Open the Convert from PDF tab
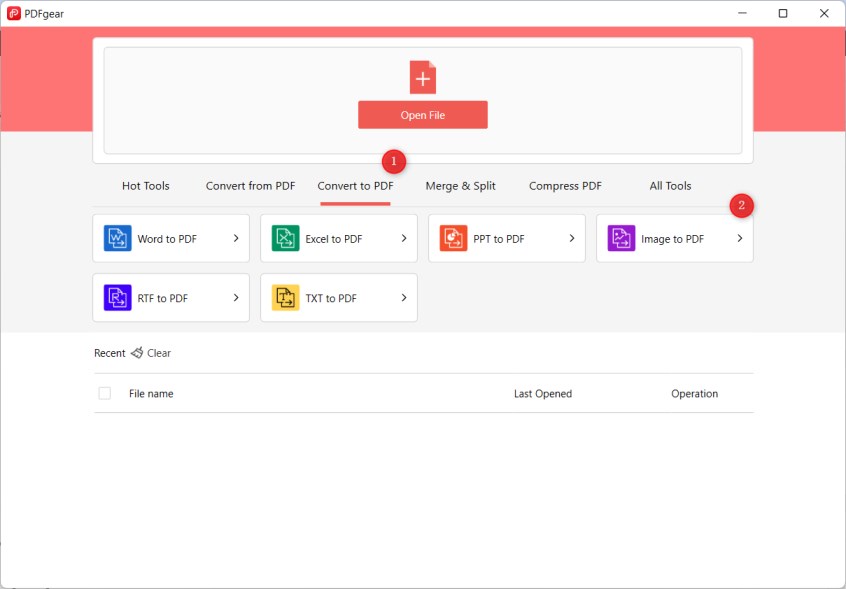 tap(250, 186)
